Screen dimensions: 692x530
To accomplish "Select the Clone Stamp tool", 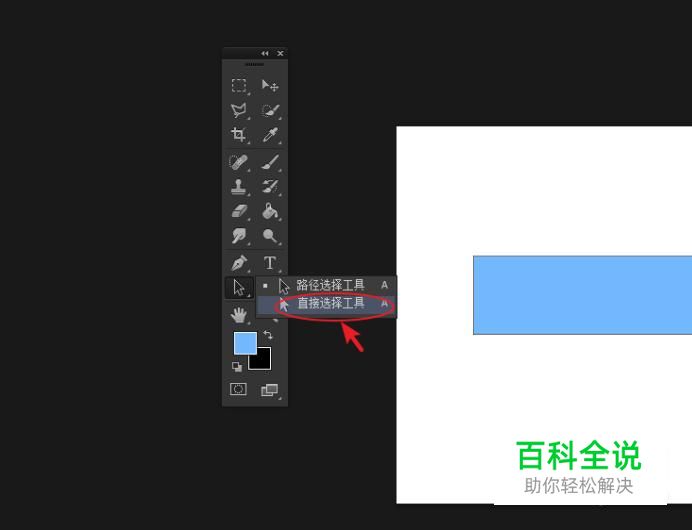I will (239, 187).
